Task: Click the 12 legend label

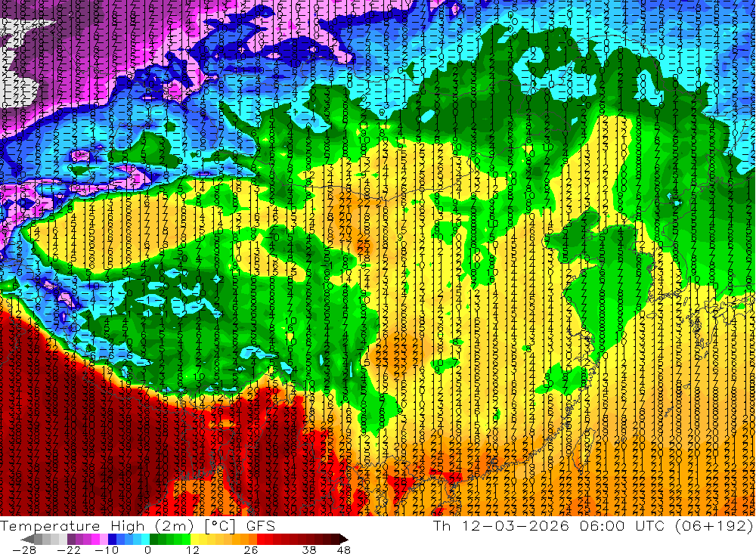Action: pyautogui.click(x=192, y=550)
